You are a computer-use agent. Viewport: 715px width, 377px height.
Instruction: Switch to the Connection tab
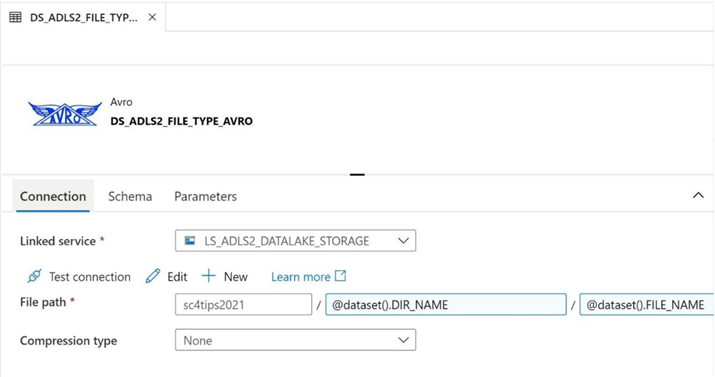click(53, 196)
